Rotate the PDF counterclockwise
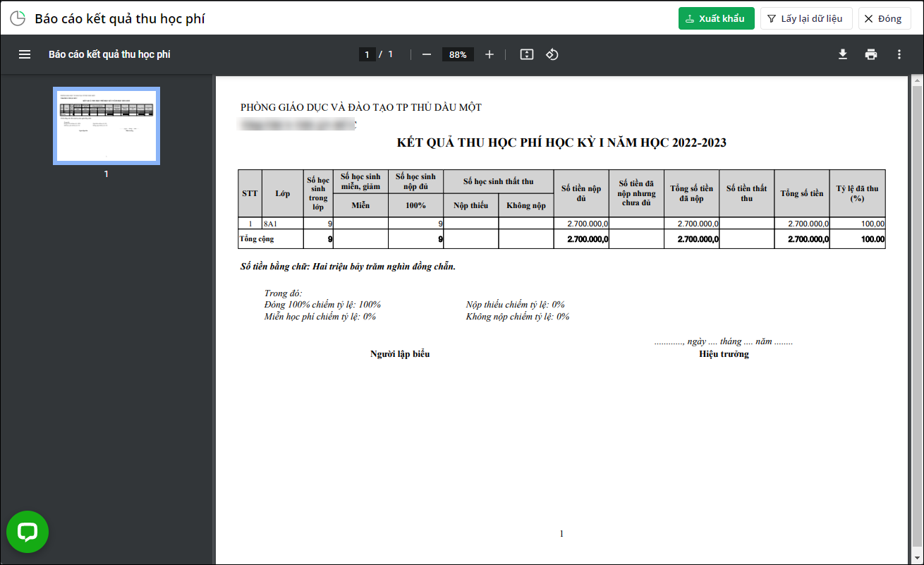Screen dimensions: 924x565 552,54
